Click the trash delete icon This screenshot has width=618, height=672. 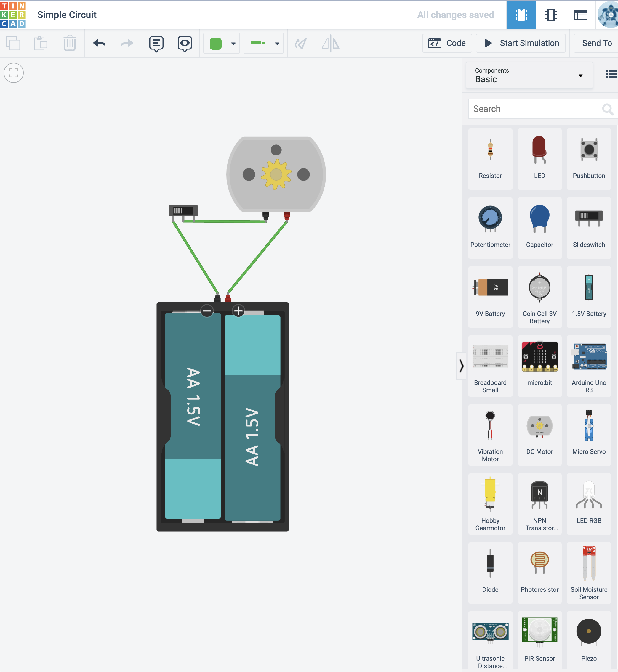pyautogui.click(x=70, y=43)
